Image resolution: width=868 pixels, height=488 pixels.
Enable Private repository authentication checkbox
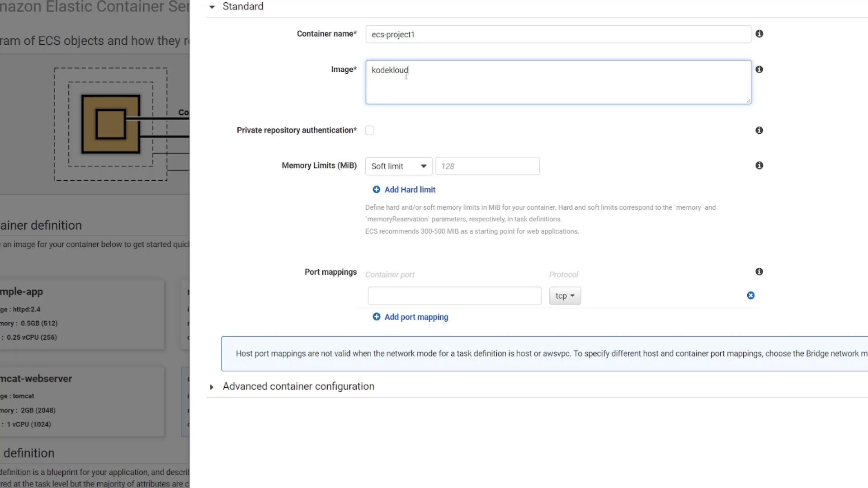370,131
